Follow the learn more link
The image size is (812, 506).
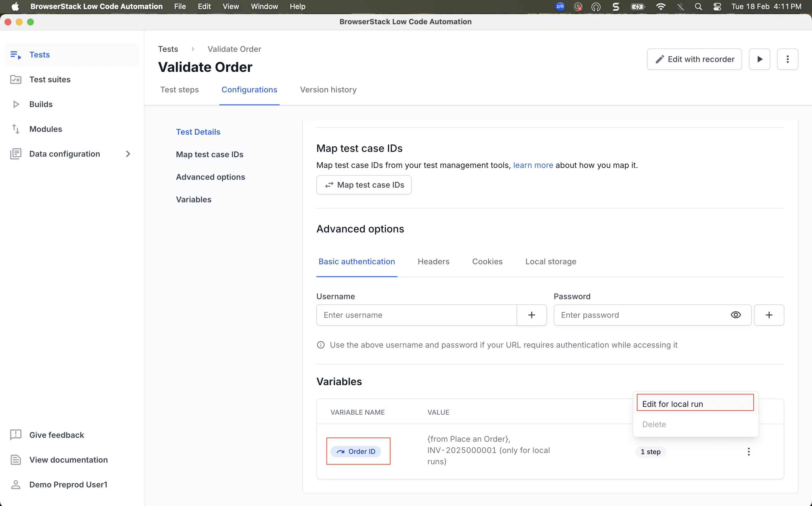click(533, 165)
